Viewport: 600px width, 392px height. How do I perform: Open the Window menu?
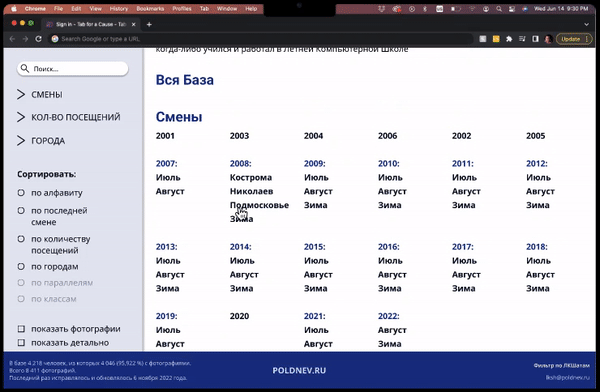point(227,8)
